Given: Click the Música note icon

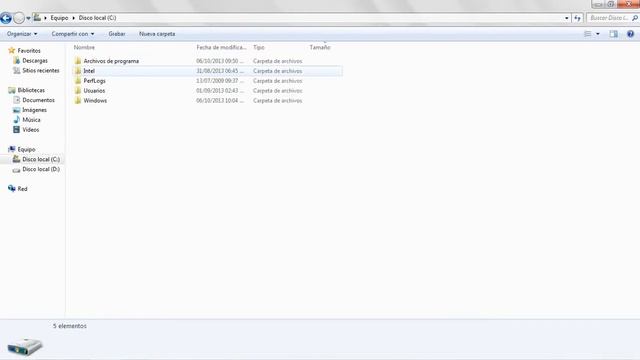Looking at the screenshot, I should point(16,120).
